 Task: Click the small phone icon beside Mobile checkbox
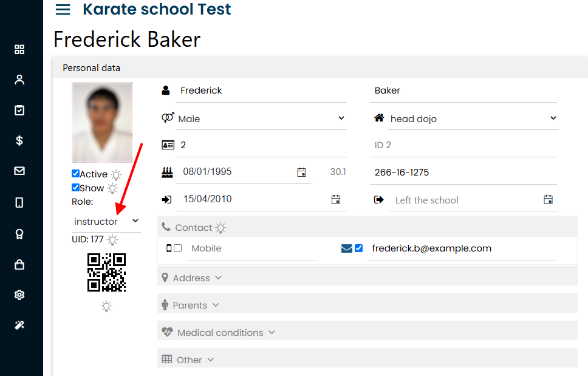pyautogui.click(x=169, y=248)
